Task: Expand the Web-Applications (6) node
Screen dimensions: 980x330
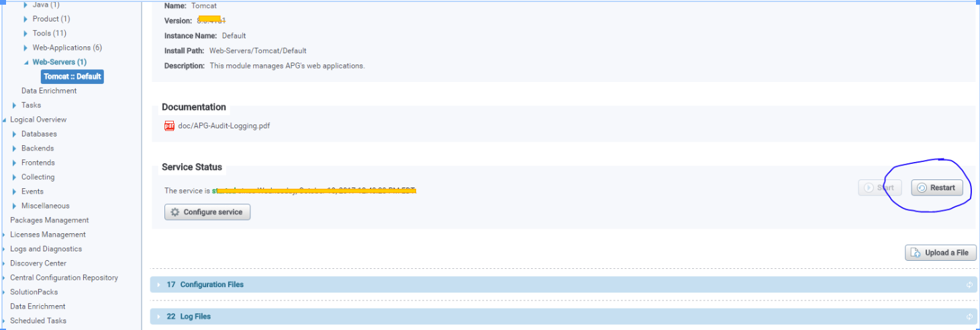Action: [26, 48]
